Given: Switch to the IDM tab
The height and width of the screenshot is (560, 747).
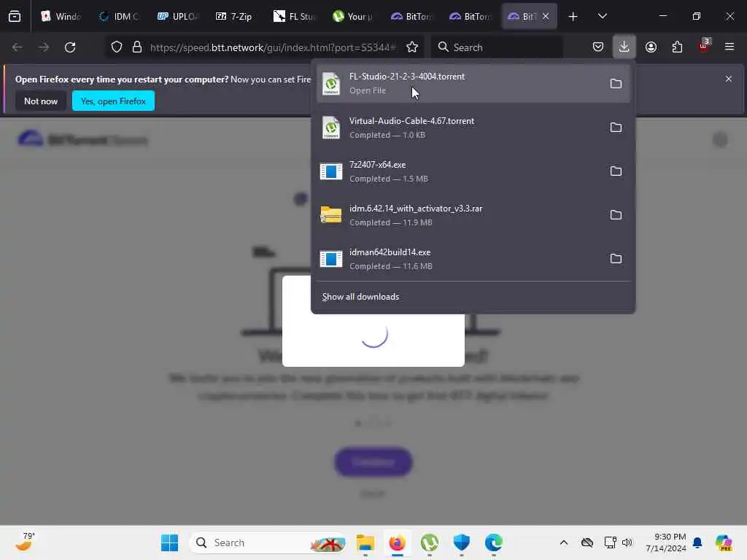Looking at the screenshot, I should tap(119, 17).
